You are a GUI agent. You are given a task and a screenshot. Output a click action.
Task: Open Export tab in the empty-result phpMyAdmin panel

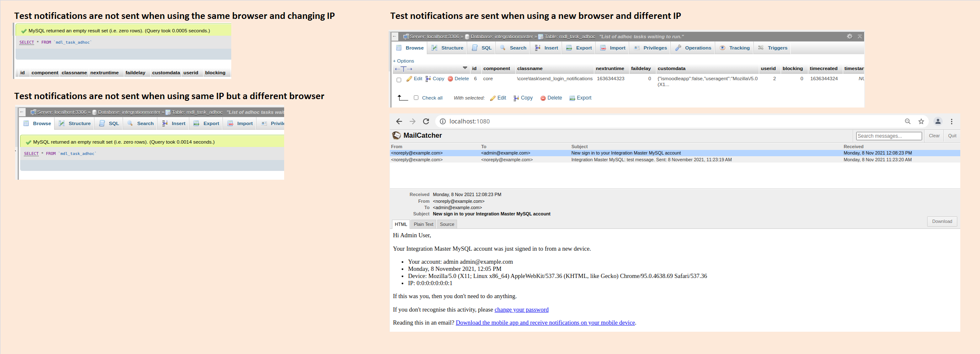click(206, 123)
